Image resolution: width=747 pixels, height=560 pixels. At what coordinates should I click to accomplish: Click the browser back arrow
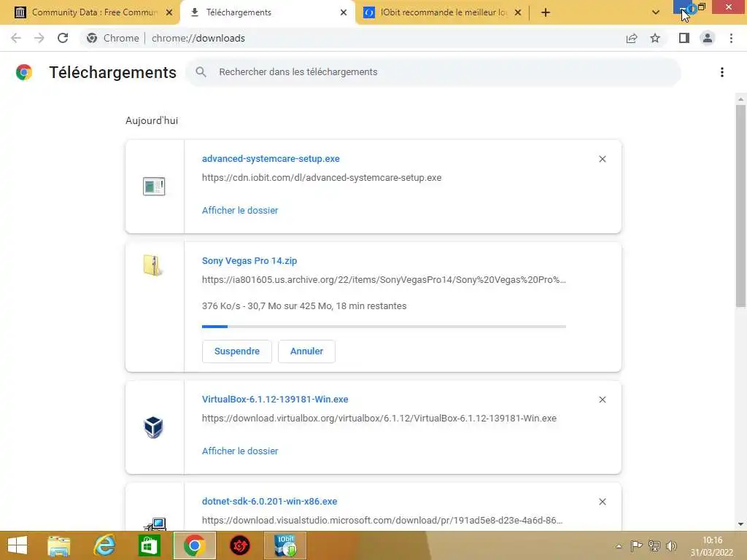(x=16, y=38)
